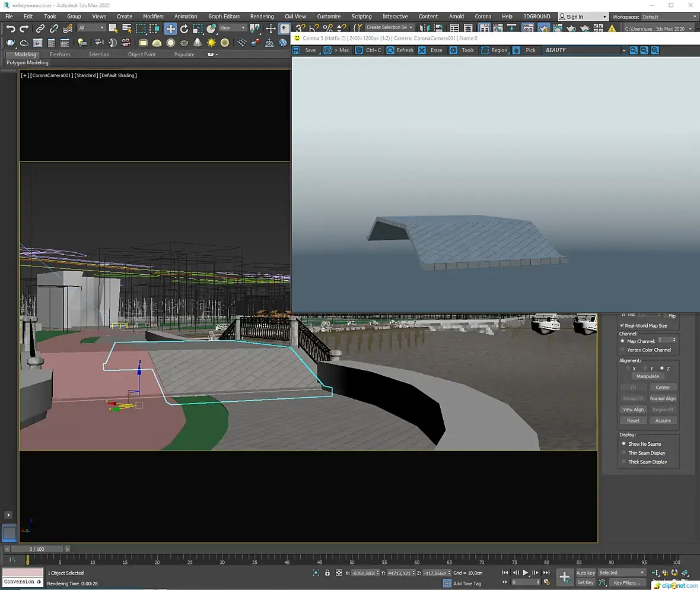Select the Move transform tool
Screen dimensions: 700x590
point(170,28)
